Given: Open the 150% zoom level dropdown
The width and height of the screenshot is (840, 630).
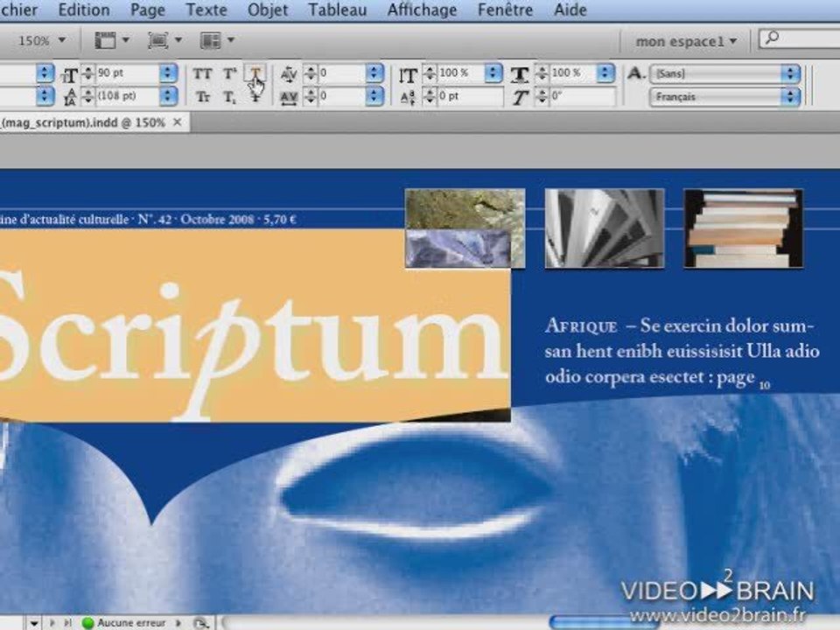Looking at the screenshot, I should click(x=43, y=41).
